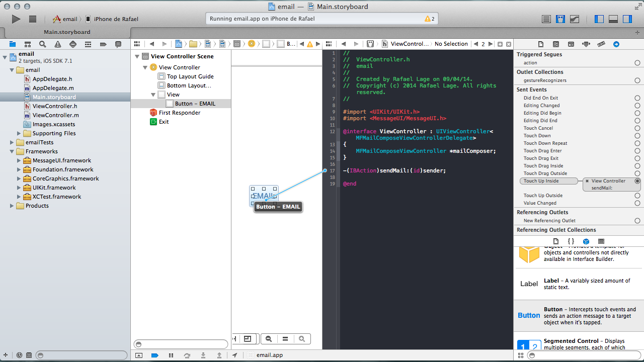
Task: Show the Media library tab
Action: [x=601, y=241]
